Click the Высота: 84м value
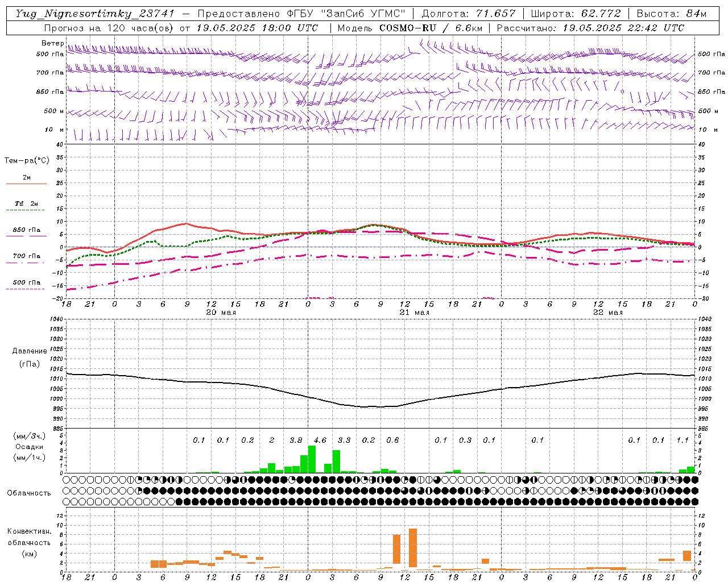Screen dimensions: 728x582 click(x=671, y=14)
